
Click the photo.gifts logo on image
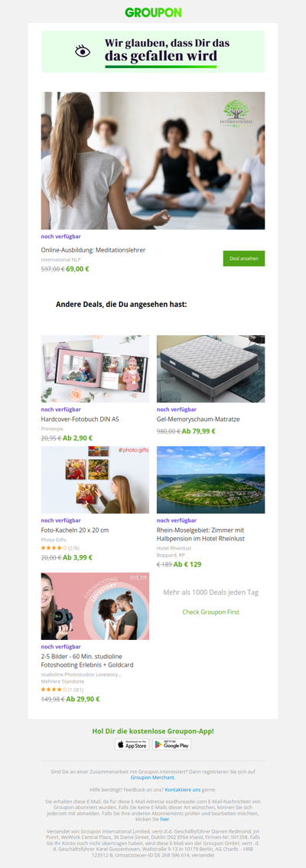133,451
